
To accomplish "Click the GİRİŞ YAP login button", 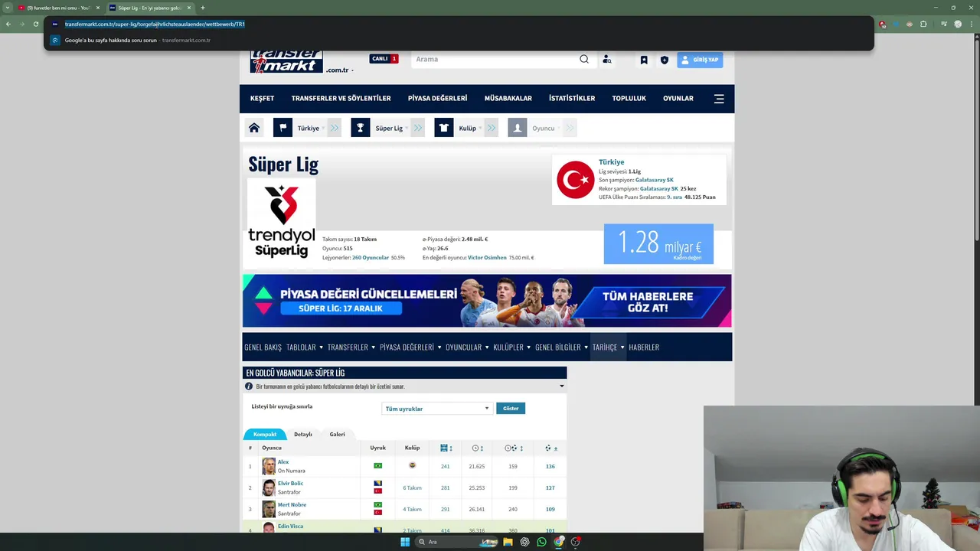I will pos(700,60).
